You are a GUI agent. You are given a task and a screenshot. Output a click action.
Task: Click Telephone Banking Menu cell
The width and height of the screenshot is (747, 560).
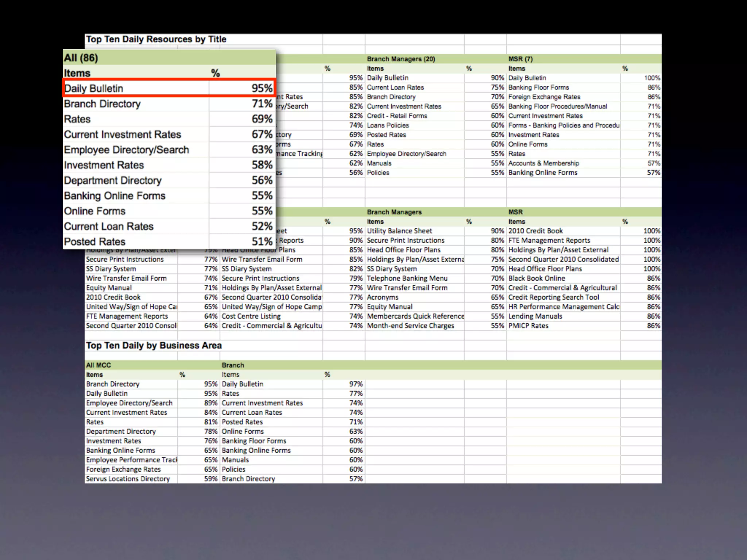[x=407, y=279]
